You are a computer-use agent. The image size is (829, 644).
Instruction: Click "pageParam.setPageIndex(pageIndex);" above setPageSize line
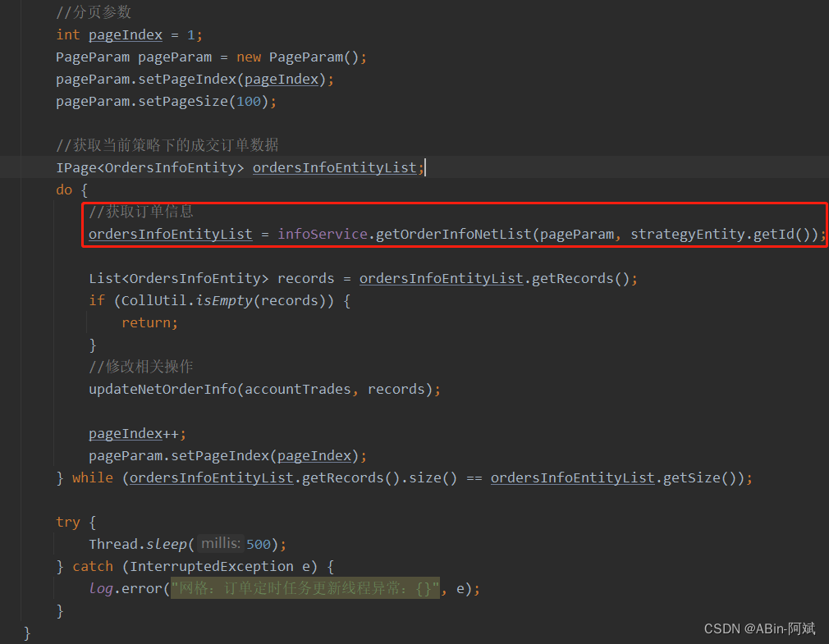pos(195,80)
